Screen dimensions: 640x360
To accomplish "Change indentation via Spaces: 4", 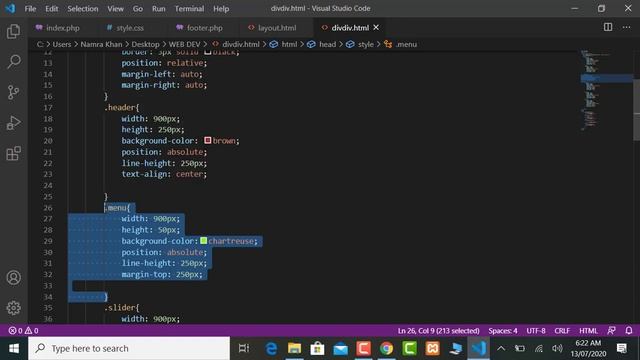I will (x=503, y=331).
